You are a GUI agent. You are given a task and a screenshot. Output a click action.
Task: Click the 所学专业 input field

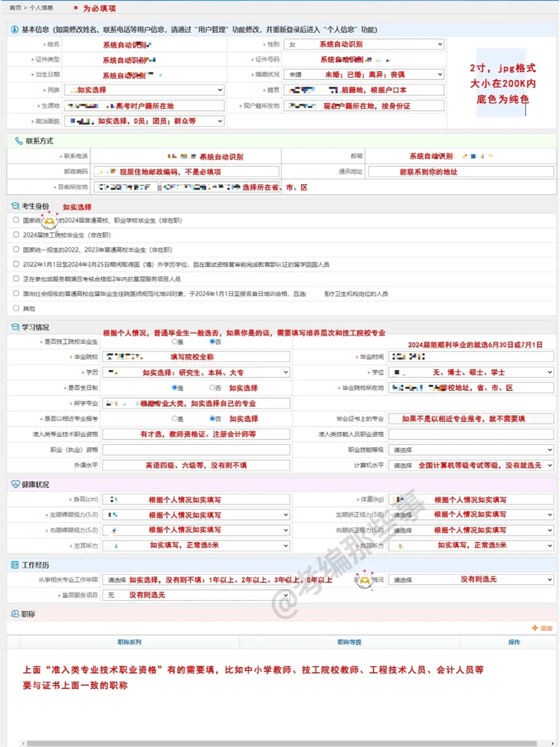tap(196, 403)
